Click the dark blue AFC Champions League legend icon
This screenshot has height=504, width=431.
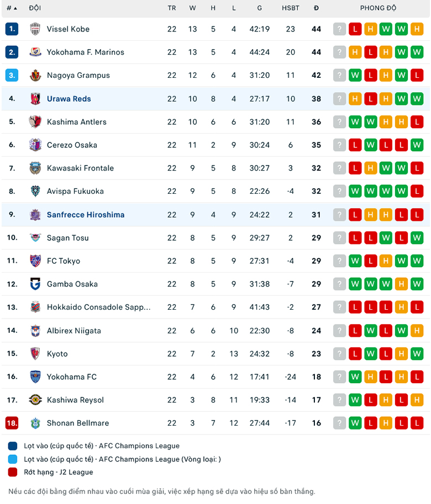click(x=12, y=445)
